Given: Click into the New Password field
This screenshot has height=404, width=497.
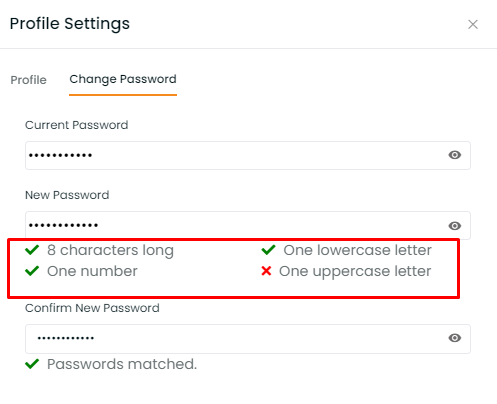Looking at the screenshot, I should click(248, 225).
